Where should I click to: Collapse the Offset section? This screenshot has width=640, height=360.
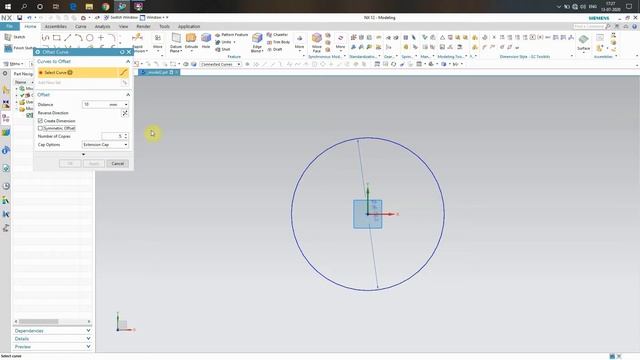click(x=128, y=95)
